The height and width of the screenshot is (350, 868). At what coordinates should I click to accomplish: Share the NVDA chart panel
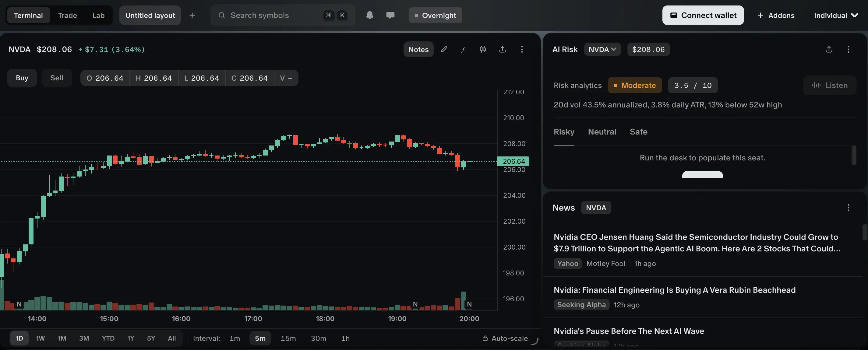503,49
